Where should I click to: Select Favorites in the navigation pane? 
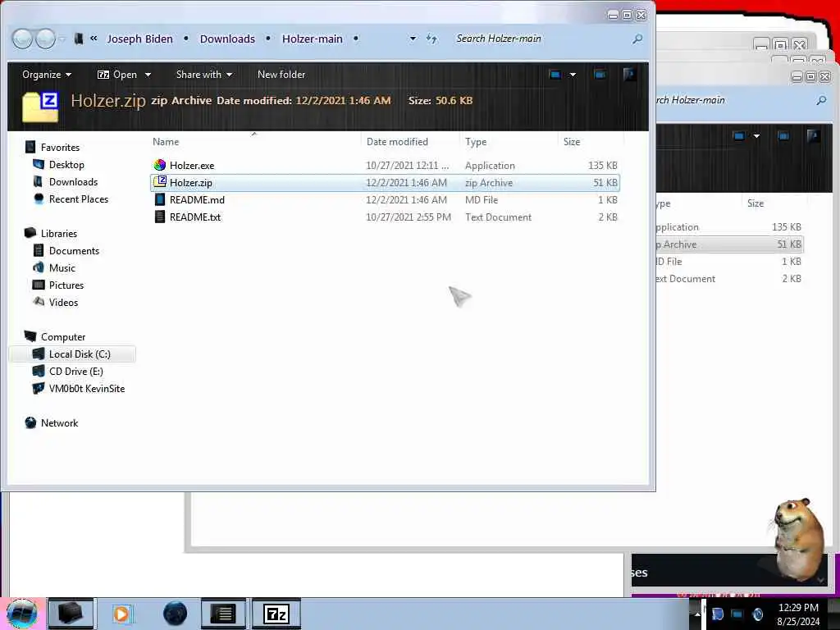point(60,148)
